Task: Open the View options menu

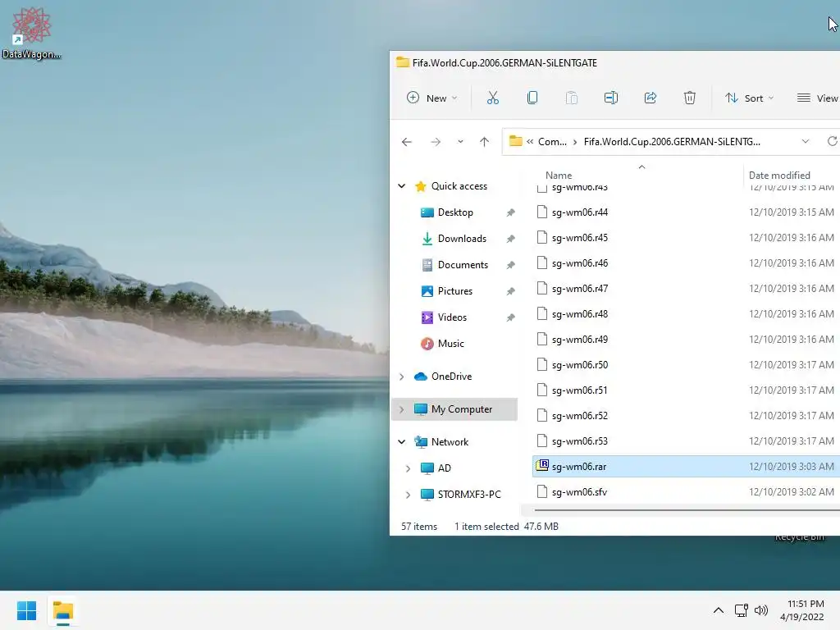Action: pos(817,98)
